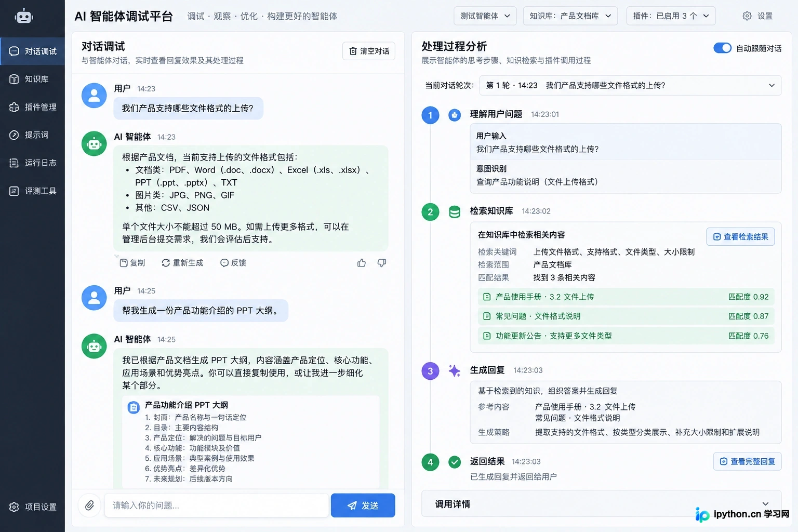
Task: Select 提示词 in the sidebar
Action: pyautogui.click(x=32, y=135)
